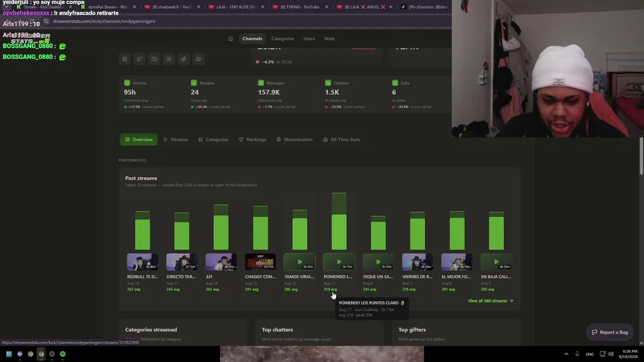Switch to TYKING - YouTube browser tab

[299, 7]
